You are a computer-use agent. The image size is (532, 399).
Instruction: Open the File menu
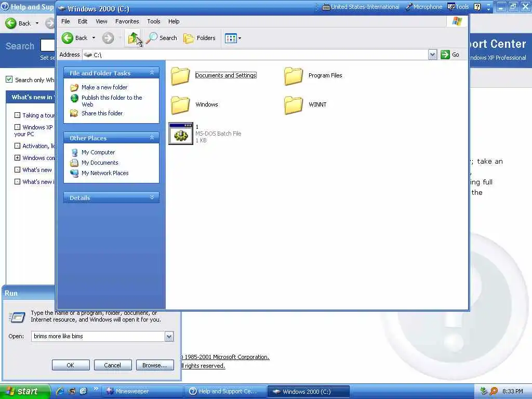click(65, 21)
